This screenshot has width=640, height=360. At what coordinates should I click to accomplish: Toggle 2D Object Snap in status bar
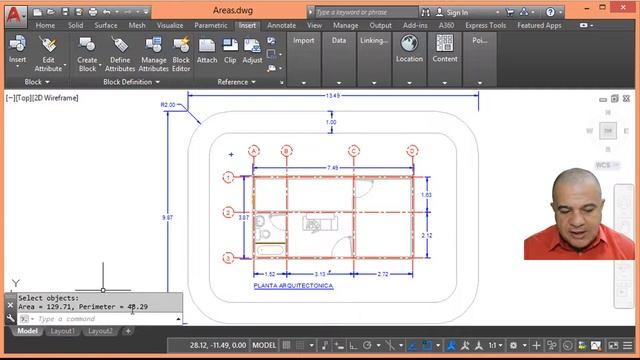pyautogui.click(x=427, y=346)
